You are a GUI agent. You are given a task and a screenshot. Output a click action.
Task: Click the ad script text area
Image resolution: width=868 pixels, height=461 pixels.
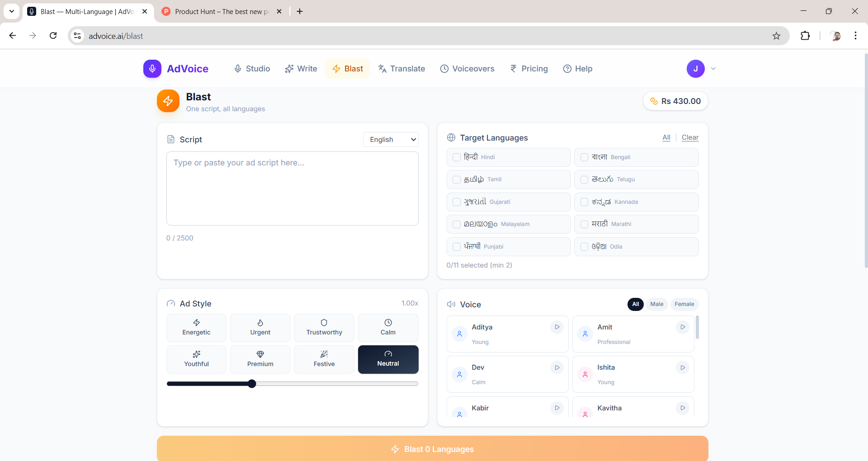tap(292, 188)
